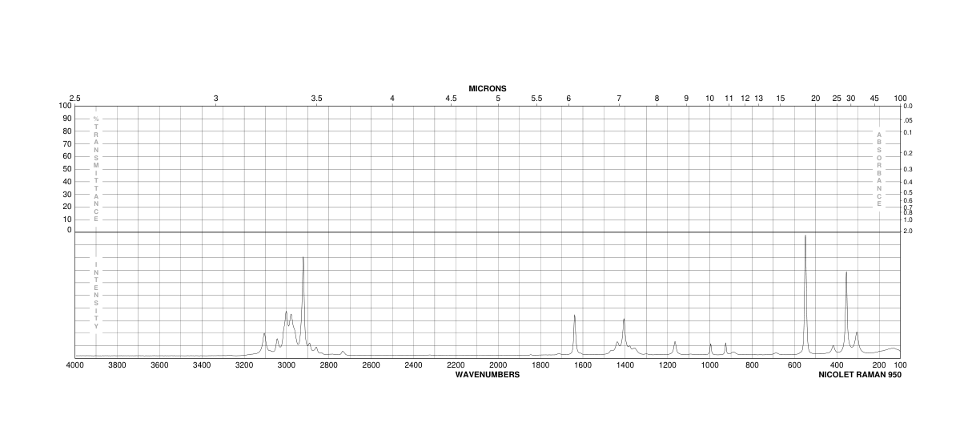Click the 2400 wavenumber tick label
The height and width of the screenshot is (423, 980).
(414, 366)
